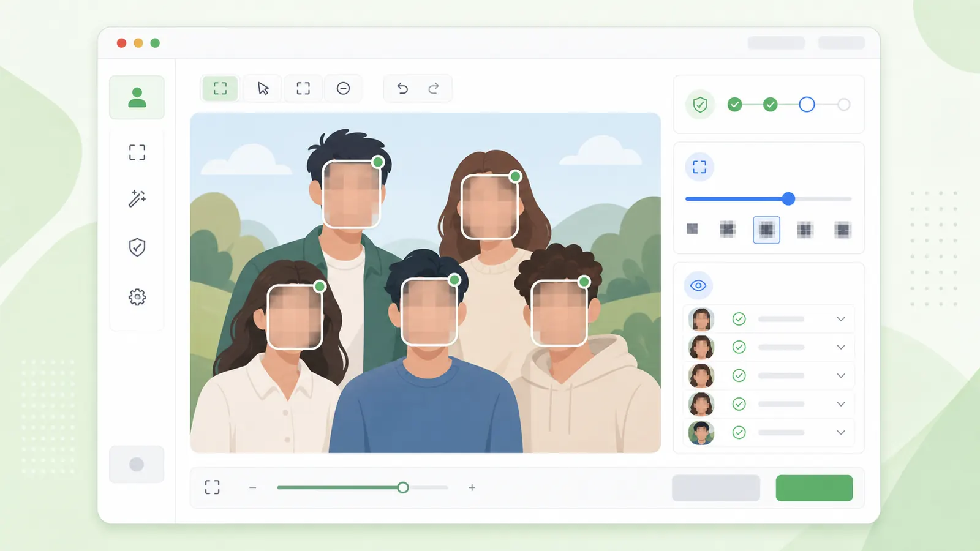Choose the fifth, strongest blur preset
Screen dimensions: 980x551
point(843,230)
